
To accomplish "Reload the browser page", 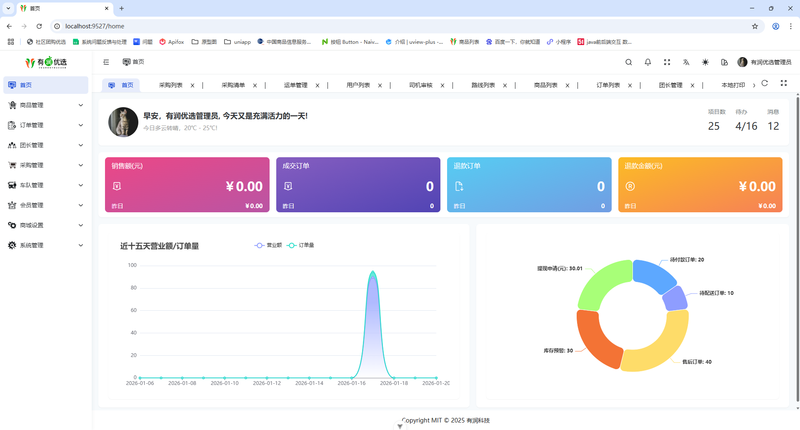I will coord(39,26).
